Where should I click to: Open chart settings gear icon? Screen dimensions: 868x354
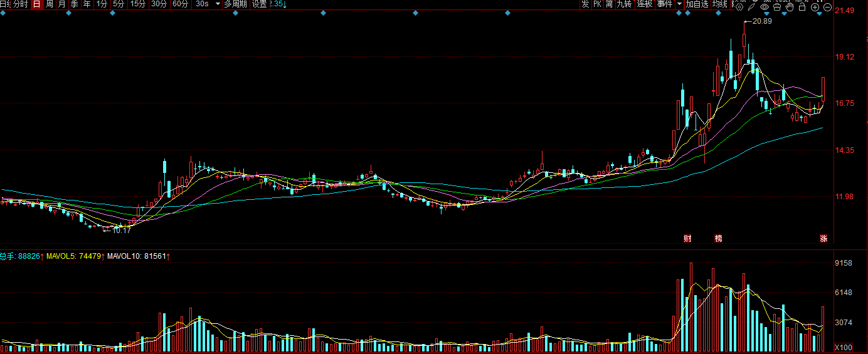739,7
